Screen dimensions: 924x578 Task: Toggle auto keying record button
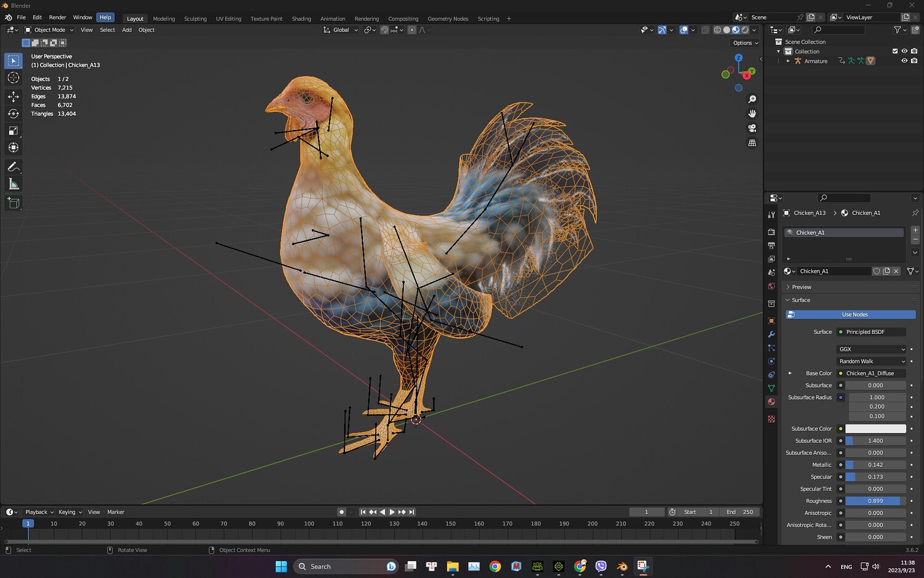point(341,512)
